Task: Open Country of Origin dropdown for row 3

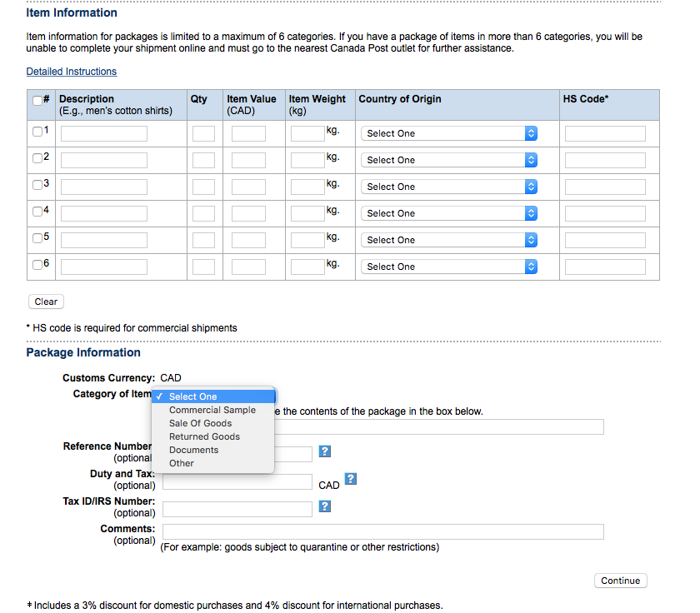Action: click(448, 187)
